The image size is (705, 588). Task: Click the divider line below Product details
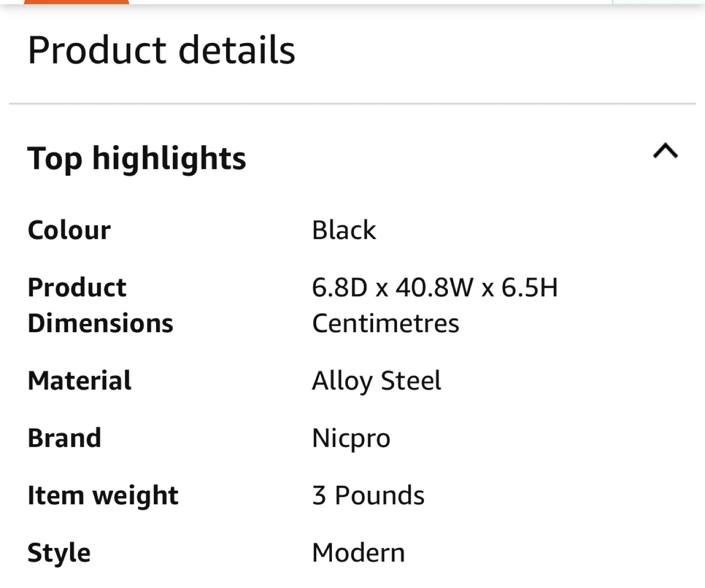[x=352, y=104]
